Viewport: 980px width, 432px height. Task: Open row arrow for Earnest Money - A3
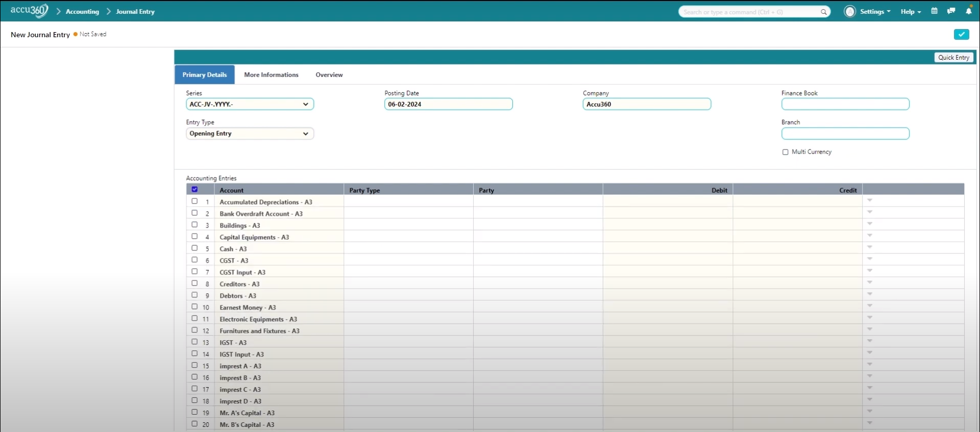(870, 306)
